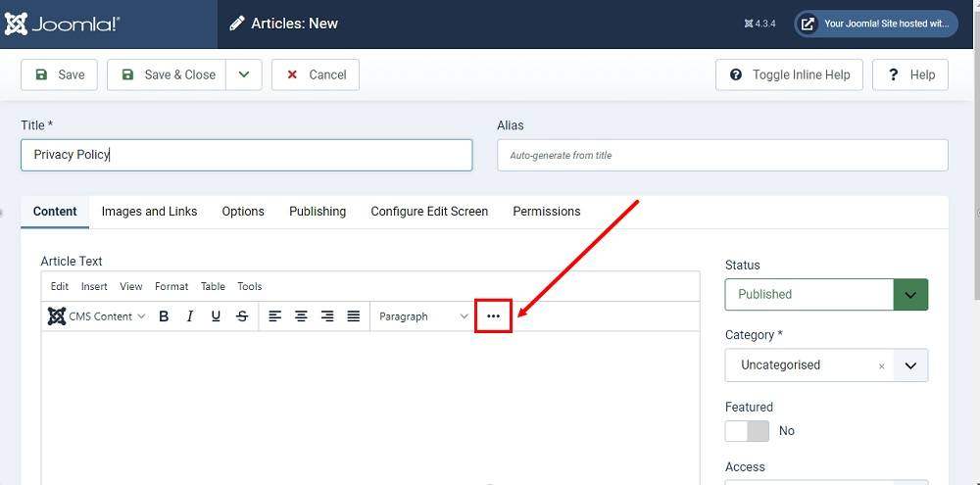
Task: Apply underline formatting in editor
Action: point(217,316)
